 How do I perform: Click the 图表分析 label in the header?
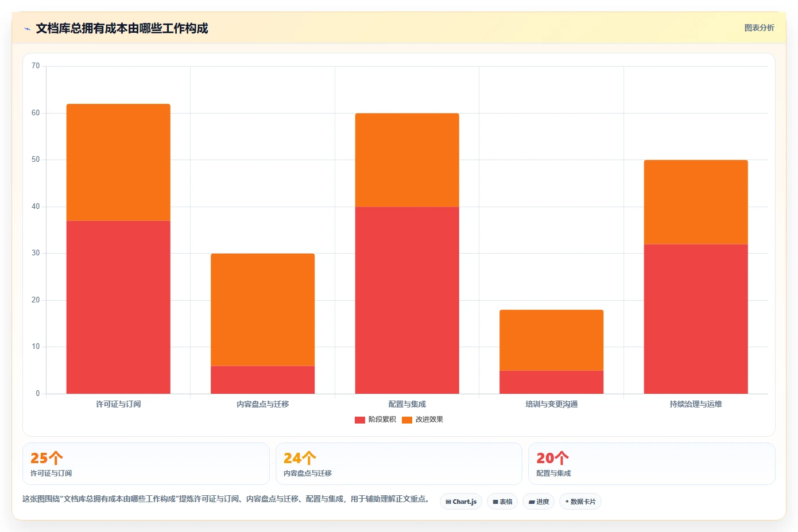[759, 28]
